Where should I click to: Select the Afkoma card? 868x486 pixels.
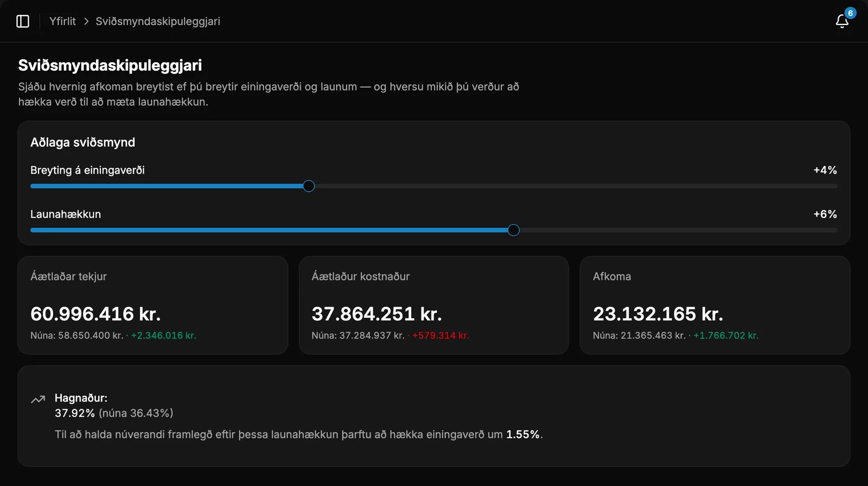click(x=715, y=305)
